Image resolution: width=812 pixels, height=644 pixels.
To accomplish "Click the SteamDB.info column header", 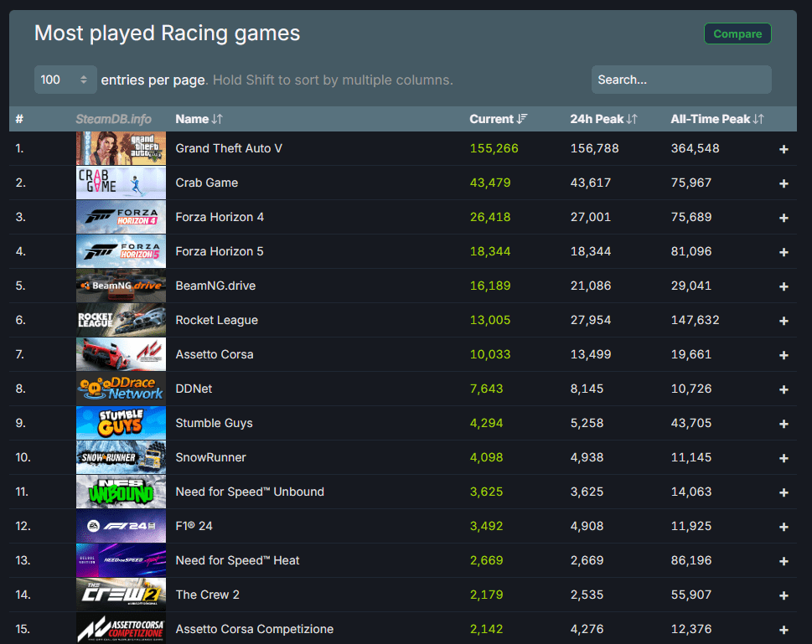I will click(113, 119).
